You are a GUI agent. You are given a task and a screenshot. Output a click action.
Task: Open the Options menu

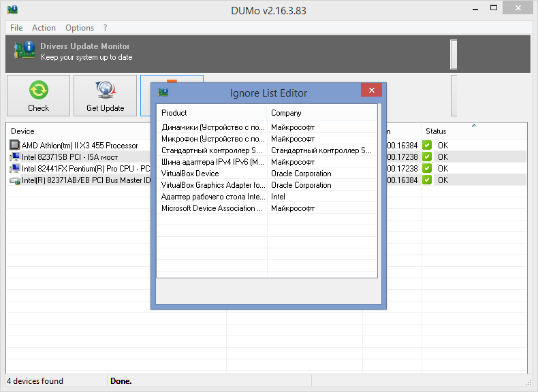(x=80, y=28)
